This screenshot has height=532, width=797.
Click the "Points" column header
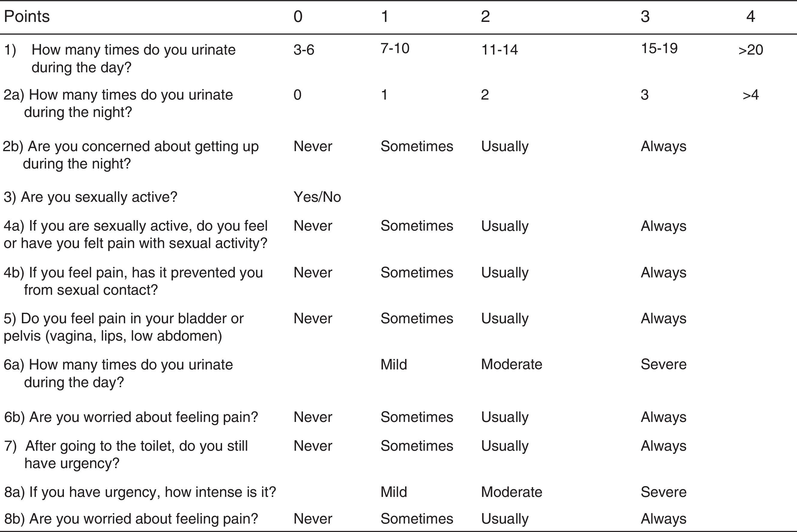pyautogui.click(x=27, y=16)
